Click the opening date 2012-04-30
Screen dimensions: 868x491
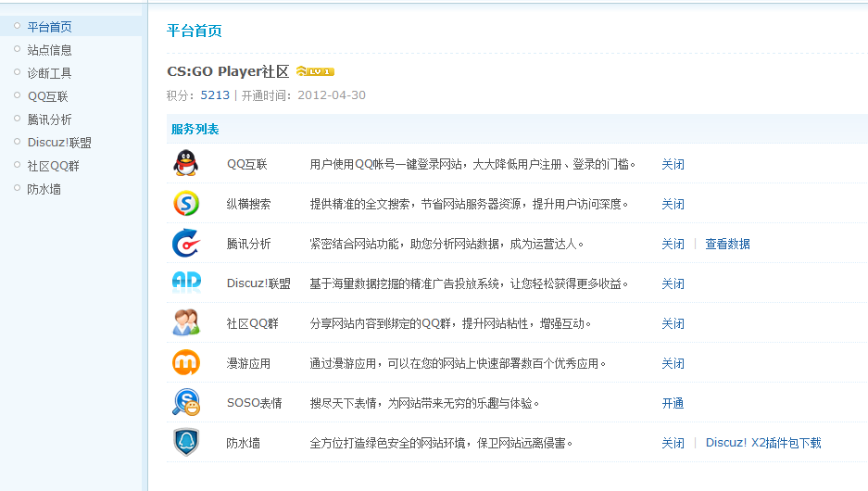pos(332,95)
